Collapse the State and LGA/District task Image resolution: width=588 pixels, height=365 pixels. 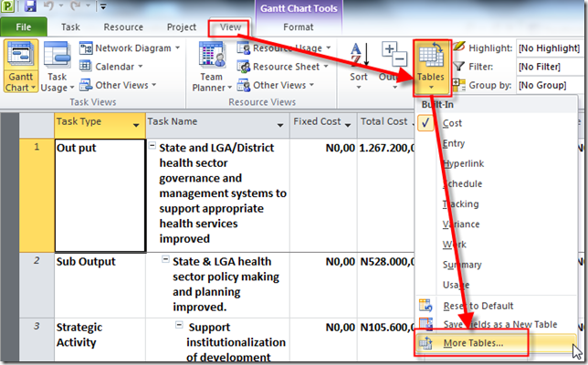152,147
